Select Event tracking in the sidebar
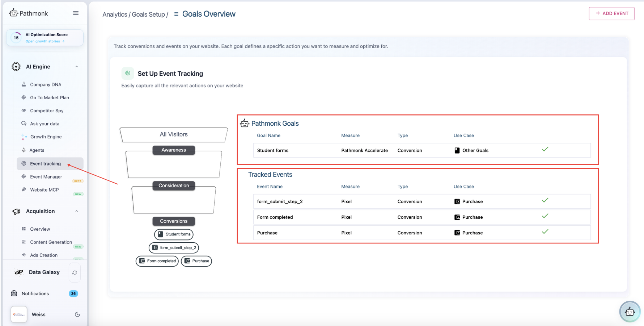Viewport: 644px width, 326px height. [x=50, y=163]
